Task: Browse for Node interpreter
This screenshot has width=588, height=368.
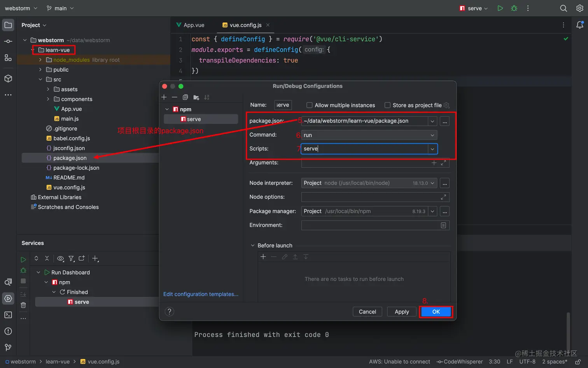Action: (x=445, y=183)
